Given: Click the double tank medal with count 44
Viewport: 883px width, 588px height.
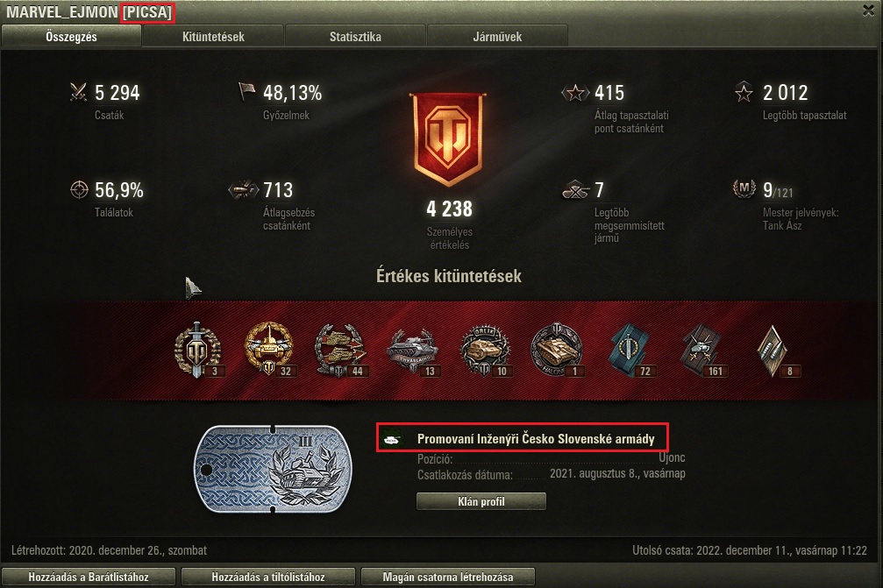Looking at the screenshot, I should 339,350.
